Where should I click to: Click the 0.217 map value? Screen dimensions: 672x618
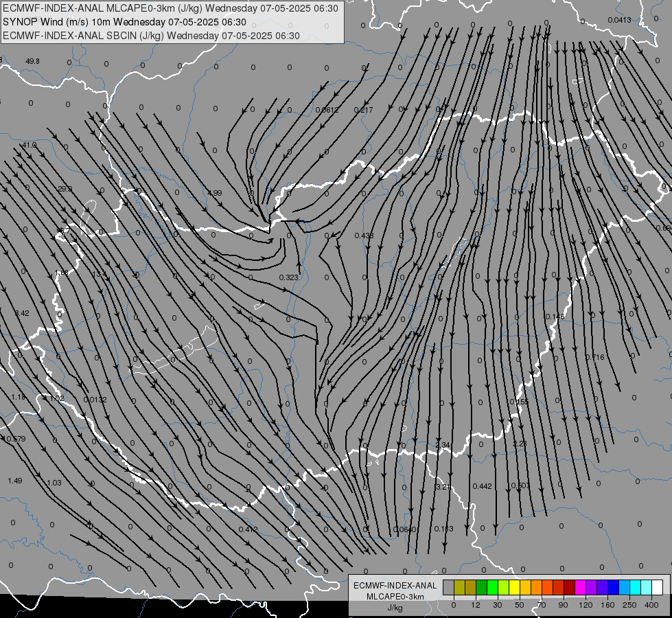coord(363,110)
